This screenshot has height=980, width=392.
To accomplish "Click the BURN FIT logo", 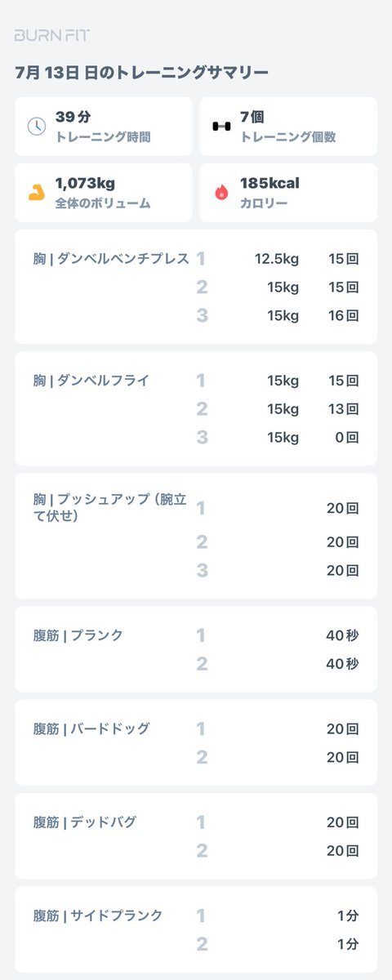I will [52, 35].
